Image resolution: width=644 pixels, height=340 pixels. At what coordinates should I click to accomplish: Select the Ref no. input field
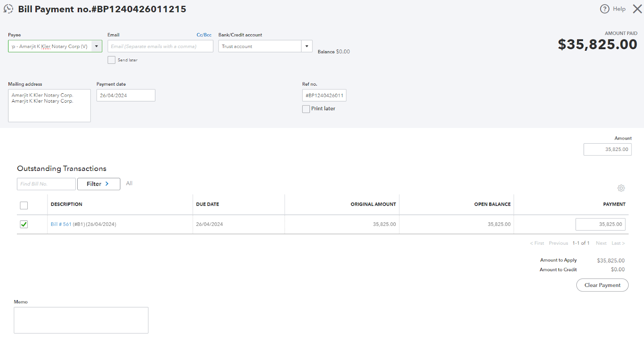pos(324,95)
